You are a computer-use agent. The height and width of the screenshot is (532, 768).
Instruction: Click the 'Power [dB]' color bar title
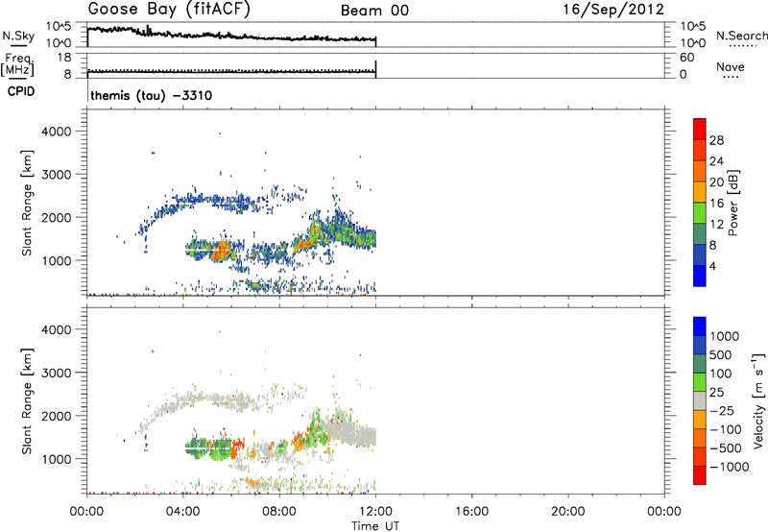[732, 203]
